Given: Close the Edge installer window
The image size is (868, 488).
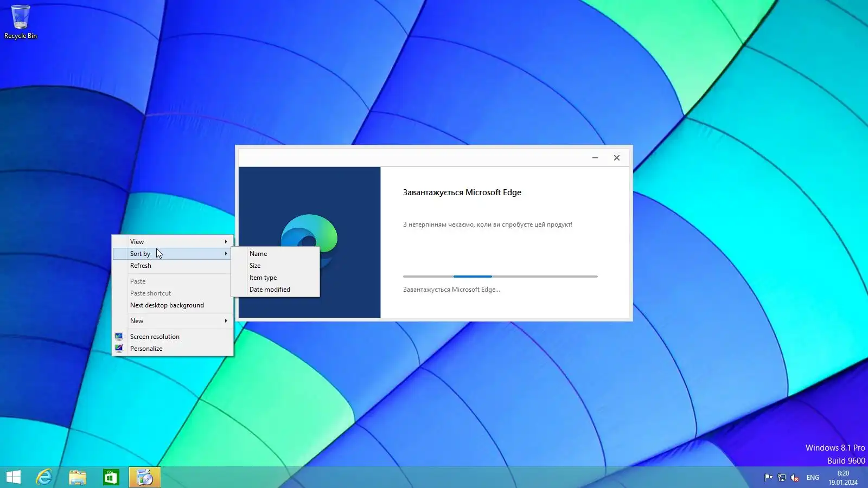Looking at the screenshot, I should (x=617, y=158).
